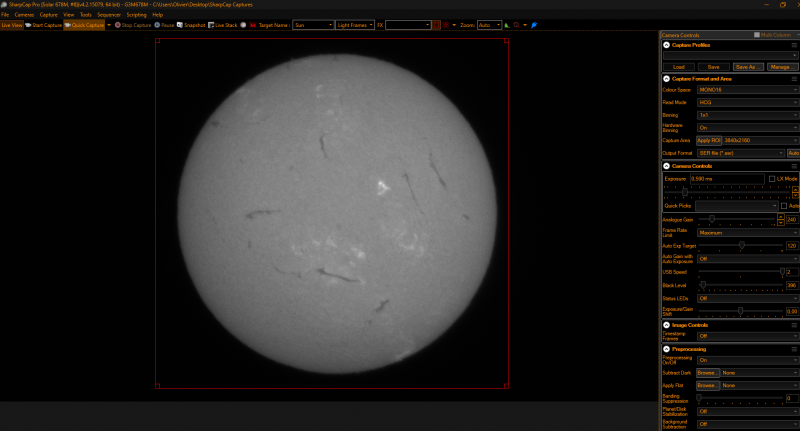Open the Hardware Binning dropdown
Image resolution: width=800 pixels, height=431 pixels.
pyautogui.click(x=747, y=128)
